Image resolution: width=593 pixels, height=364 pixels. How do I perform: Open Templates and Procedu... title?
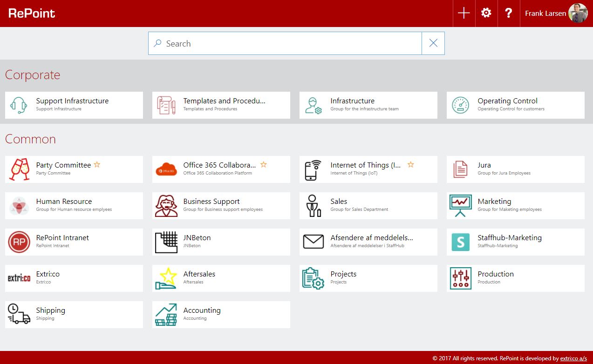[x=224, y=101]
